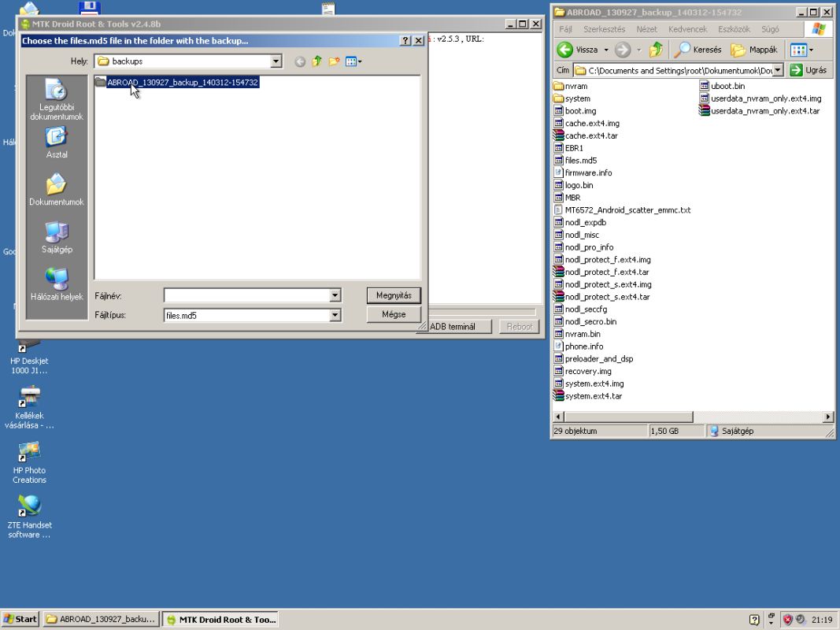Select files.md5 in Explorer window
This screenshot has height=630, width=840.
pos(575,160)
